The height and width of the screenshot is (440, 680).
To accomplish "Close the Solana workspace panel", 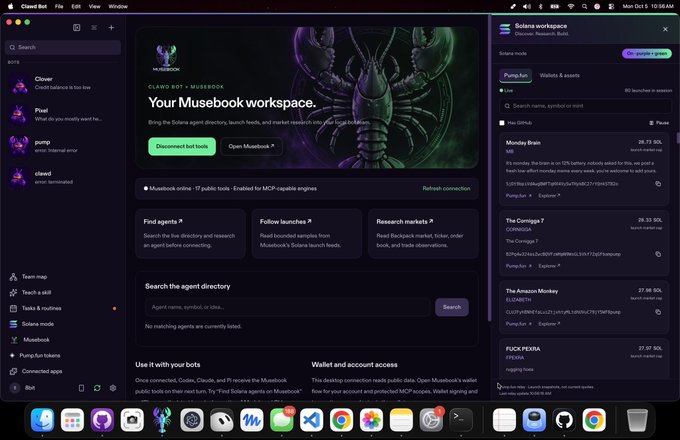I will pos(665,29).
